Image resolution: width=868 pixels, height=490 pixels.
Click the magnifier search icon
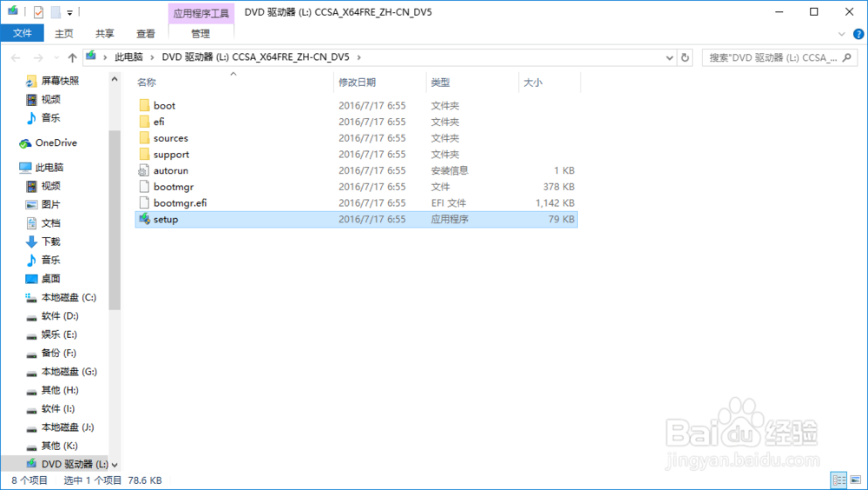point(847,57)
